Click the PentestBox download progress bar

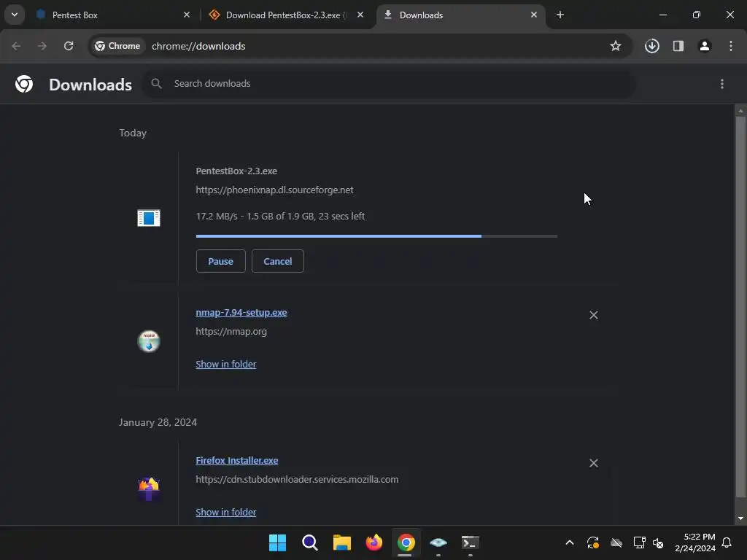pos(376,236)
